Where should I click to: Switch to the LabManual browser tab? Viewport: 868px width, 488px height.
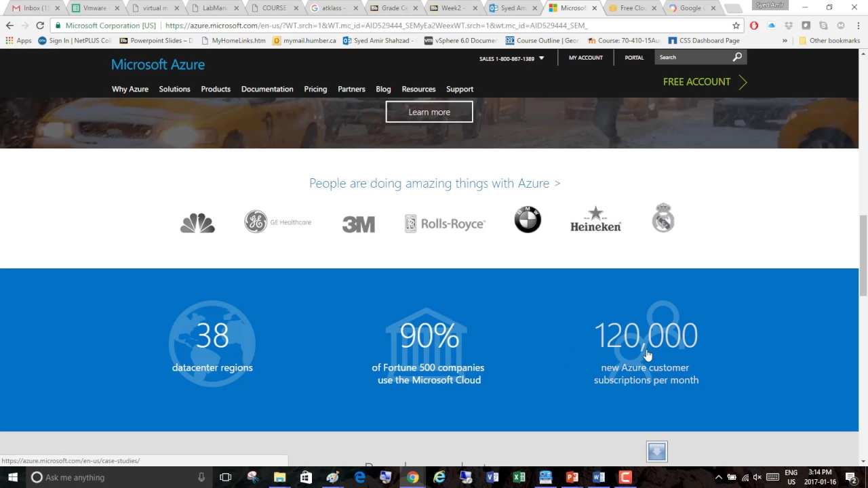pyautogui.click(x=214, y=8)
